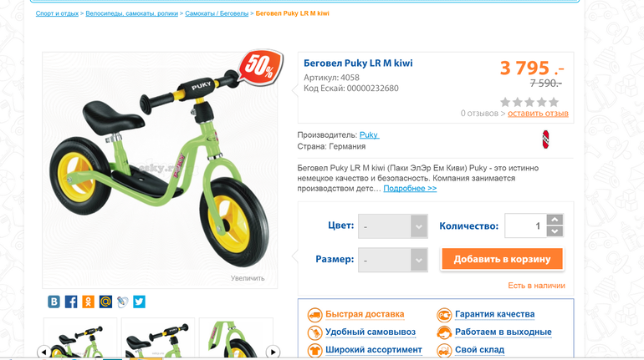Click the Количество quantity input field
Screen dimensions: 644x360
click(526, 226)
